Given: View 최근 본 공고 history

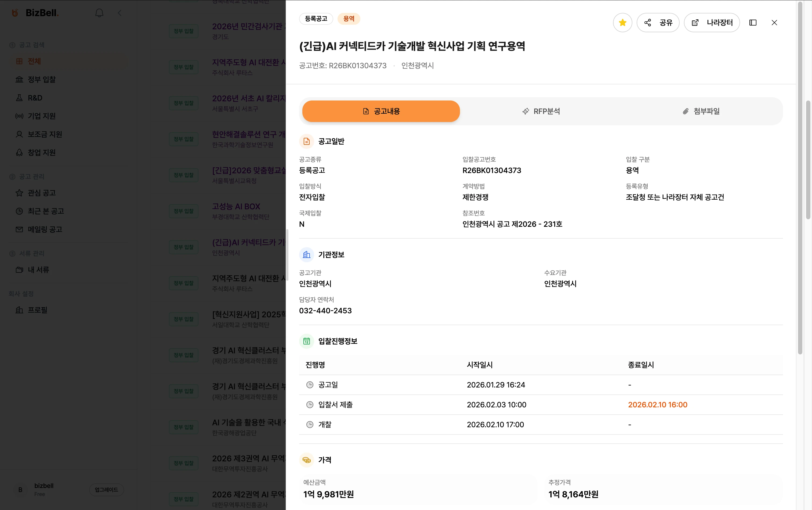Looking at the screenshot, I should coord(45,211).
